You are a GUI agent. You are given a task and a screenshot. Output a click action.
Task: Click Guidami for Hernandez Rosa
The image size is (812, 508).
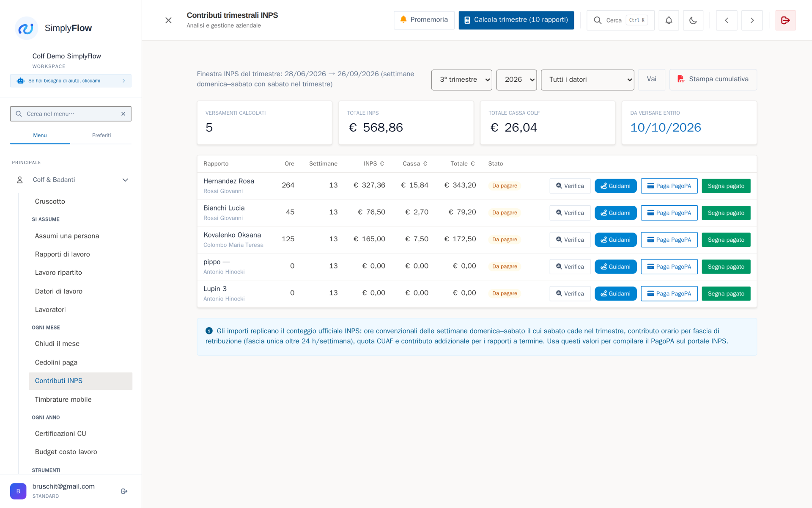click(616, 186)
